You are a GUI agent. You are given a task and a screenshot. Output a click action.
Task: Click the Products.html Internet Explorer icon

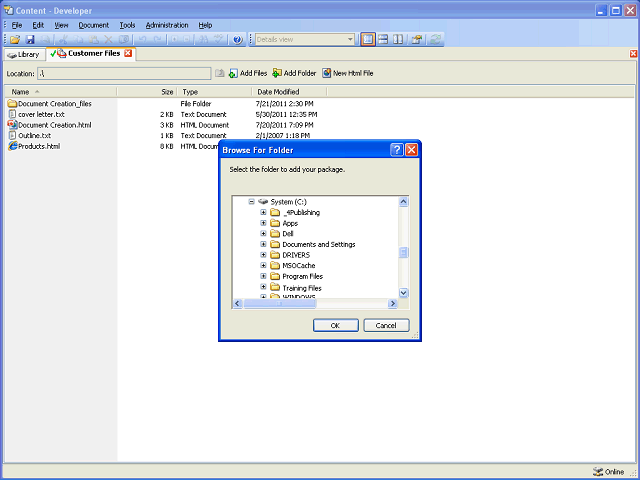tap(13, 146)
